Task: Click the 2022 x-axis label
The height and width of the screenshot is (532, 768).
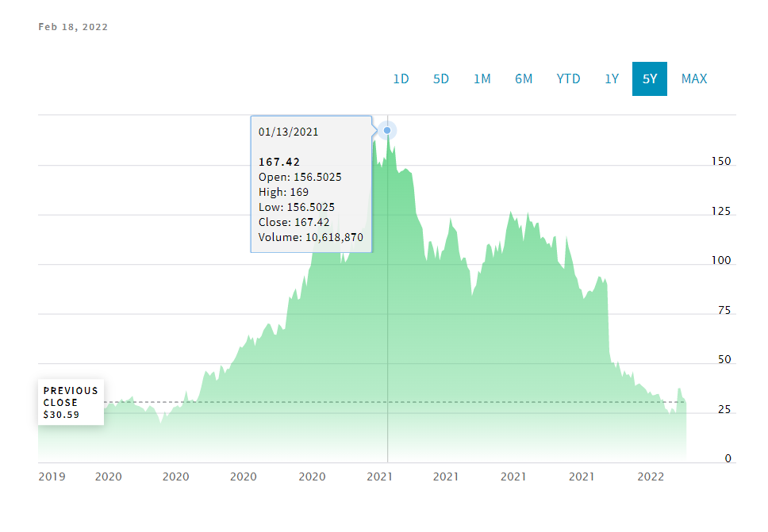Action: point(651,477)
